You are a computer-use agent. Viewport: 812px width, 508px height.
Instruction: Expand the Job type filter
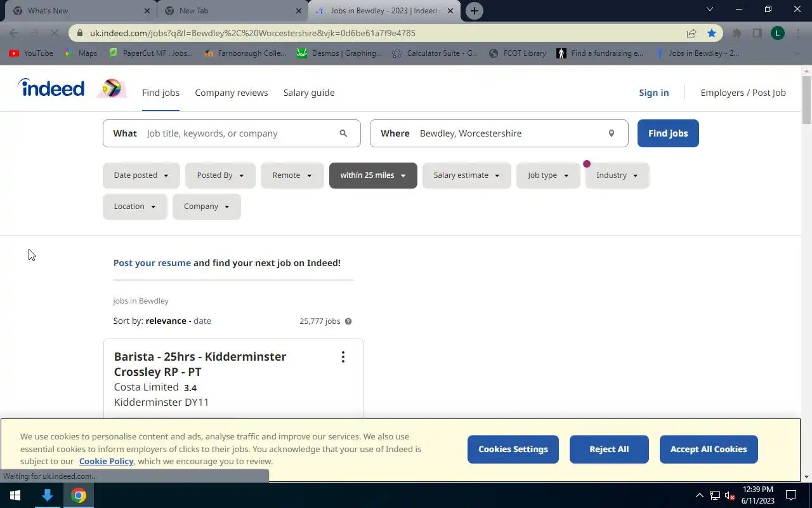pos(548,175)
